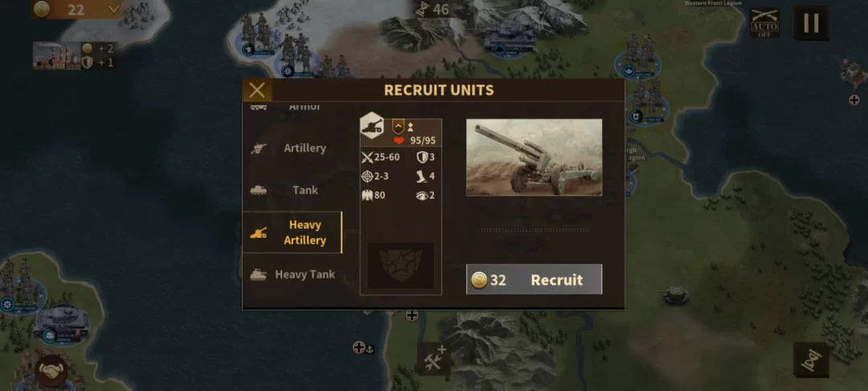
Task: Select the Artillery unit type
Action: click(x=293, y=148)
